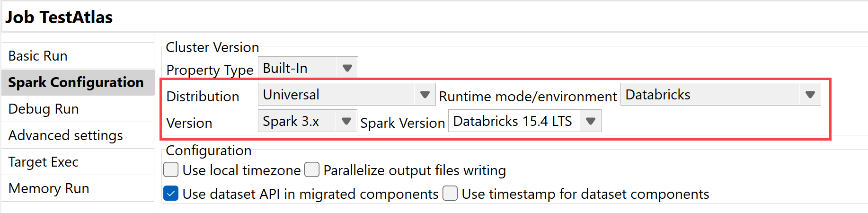This screenshot has height=213, width=868.
Task: Go to the Target Exec tab
Action: pyautogui.click(x=44, y=162)
